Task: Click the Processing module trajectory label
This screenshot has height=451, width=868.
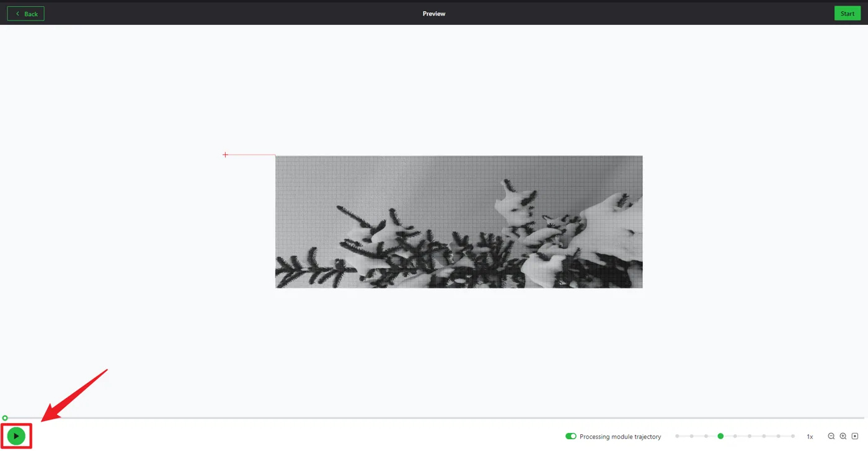Action: 620,437
